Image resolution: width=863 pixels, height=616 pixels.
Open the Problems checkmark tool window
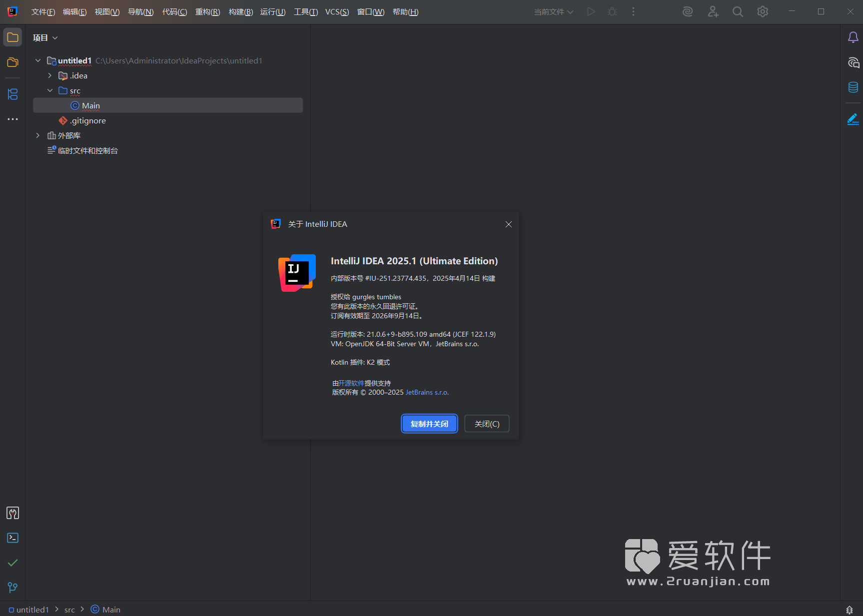click(12, 563)
